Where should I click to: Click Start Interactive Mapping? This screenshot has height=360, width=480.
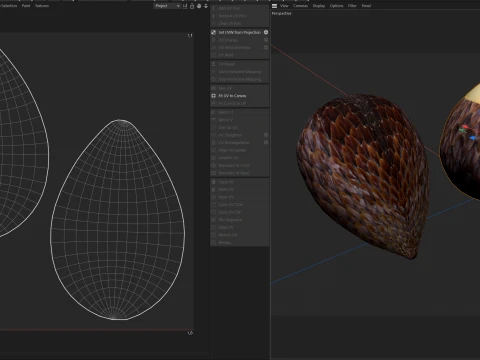tap(239, 72)
